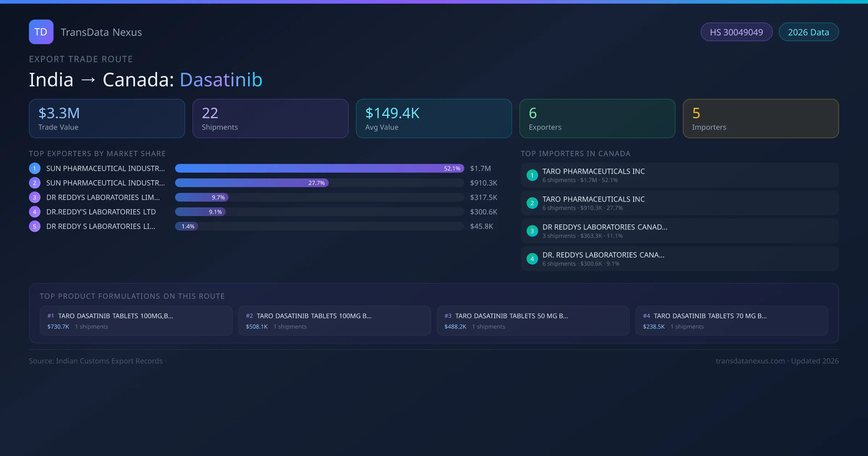The width and height of the screenshot is (868, 456).
Task: Open the #3 Taro Dasatinib 50 MG card
Action: click(533, 321)
